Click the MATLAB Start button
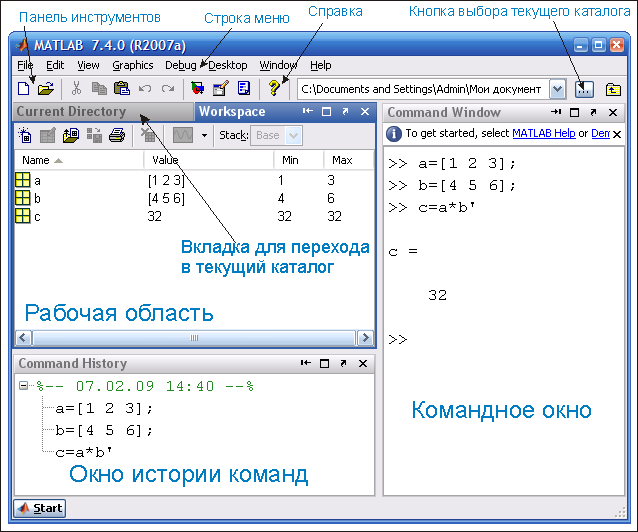This screenshot has width=638, height=532. point(40,508)
